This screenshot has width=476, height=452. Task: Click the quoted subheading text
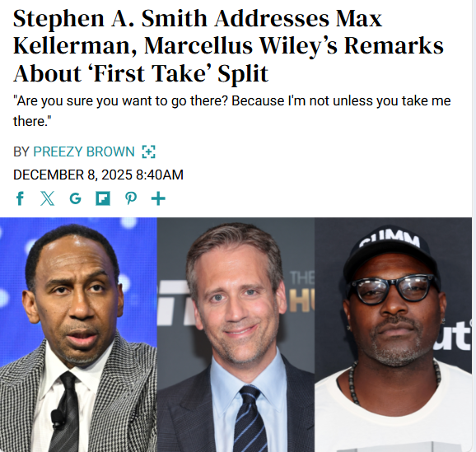[x=232, y=111]
